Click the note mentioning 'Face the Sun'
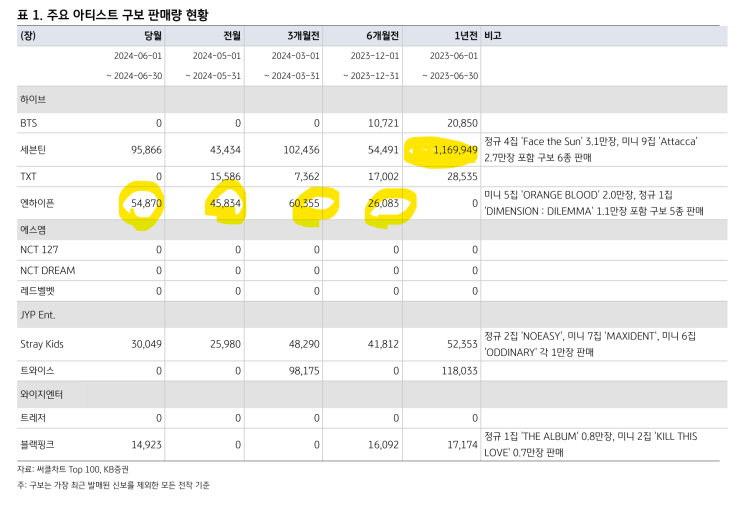This screenshot has width=743, height=513. tap(590, 149)
